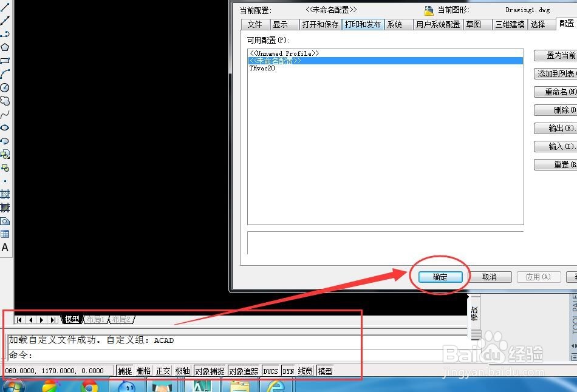This screenshot has height=392, width=577.
Task: Click the 删除 profile button
Action: point(556,110)
